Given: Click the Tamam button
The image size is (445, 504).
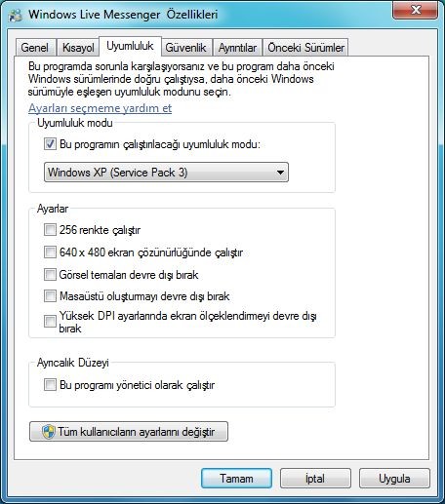Looking at the screenshot, I should [236, 479].
